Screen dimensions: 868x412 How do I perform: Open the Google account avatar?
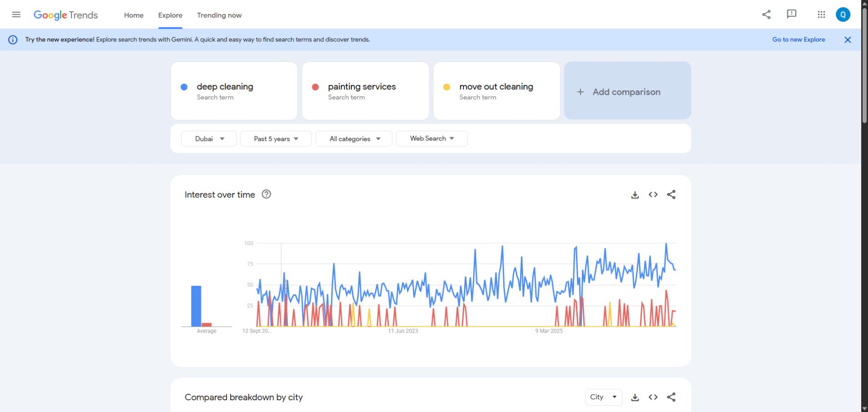pos(843,15)
